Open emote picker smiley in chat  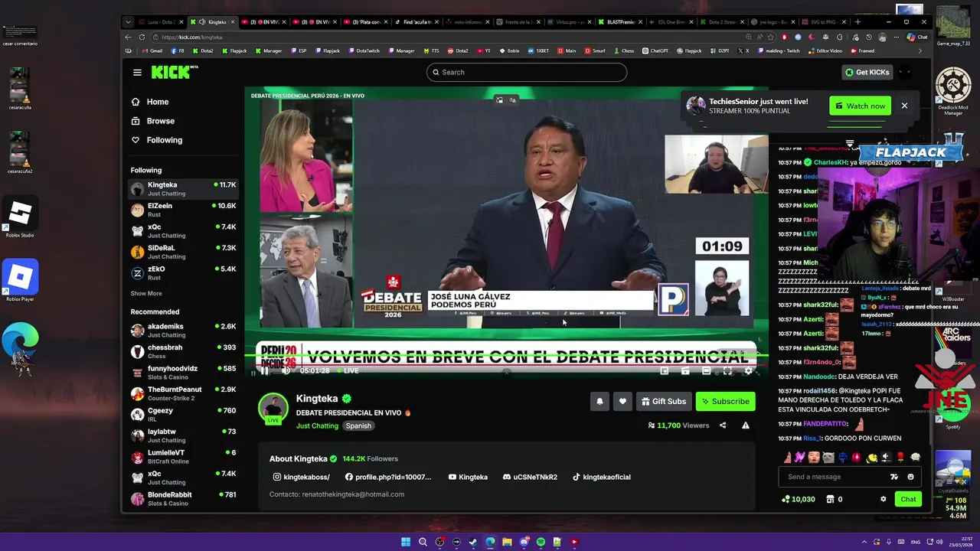click(x=910, y=477)
